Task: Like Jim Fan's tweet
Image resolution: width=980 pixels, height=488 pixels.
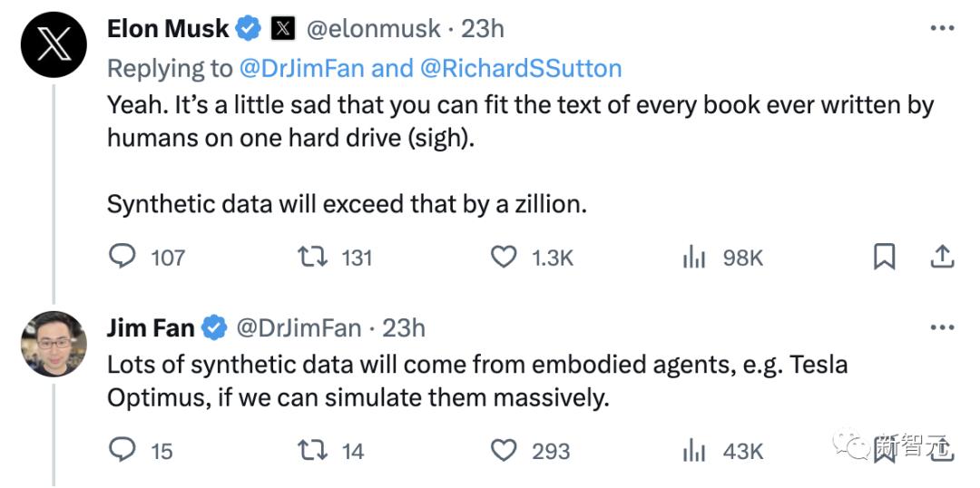Action: tap(504, 450)
